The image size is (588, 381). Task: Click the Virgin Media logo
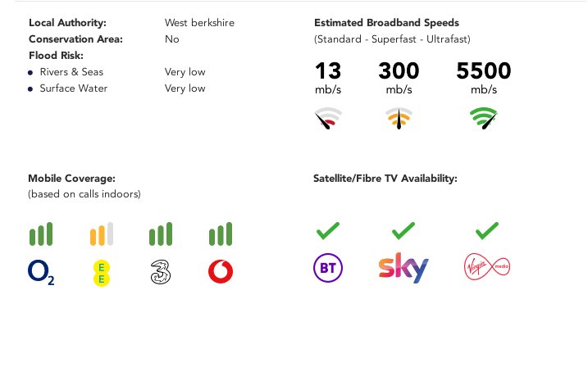pos(487,266)
